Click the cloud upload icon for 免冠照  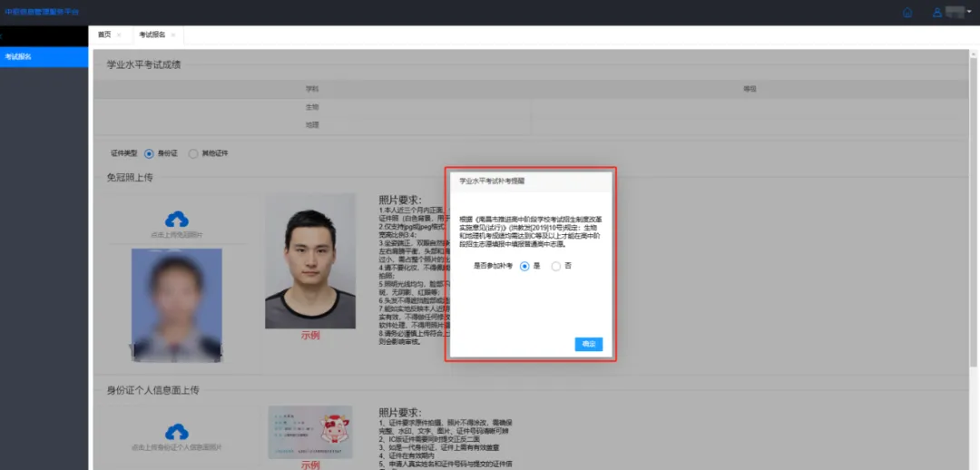pos(177,220)
